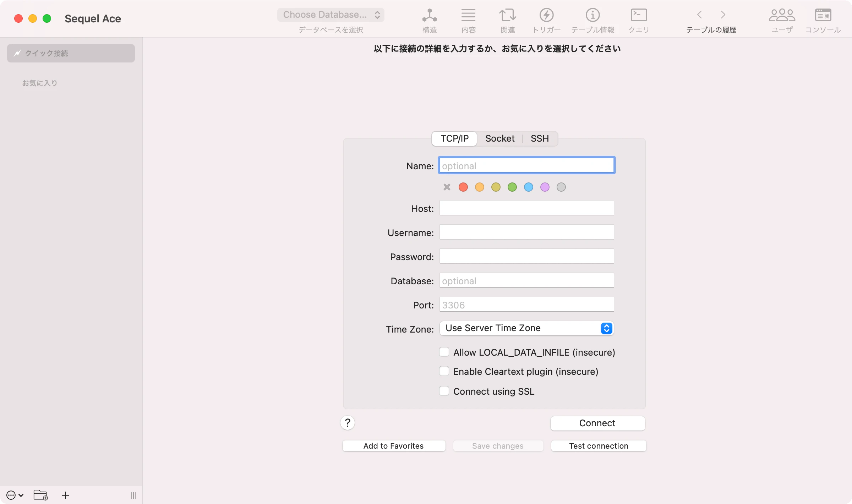Click the plus icon to add favorite

tap(65, 495)
